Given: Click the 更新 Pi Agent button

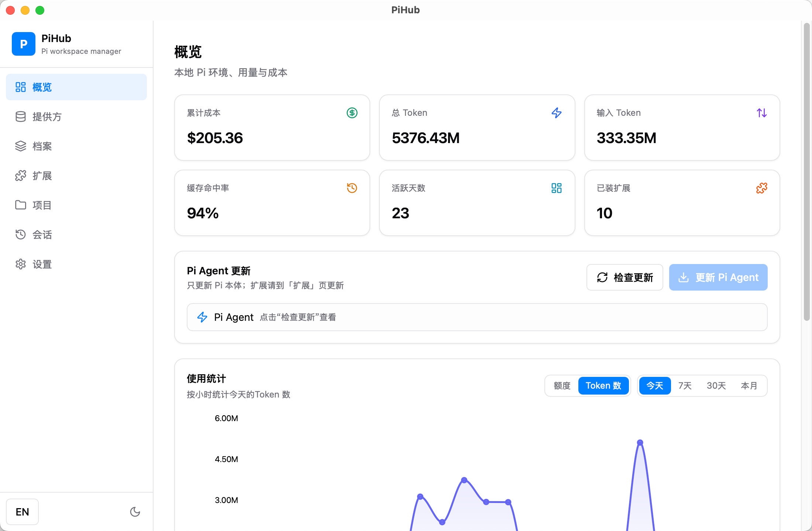Looking at the screenshot, I should click(718, 277).
